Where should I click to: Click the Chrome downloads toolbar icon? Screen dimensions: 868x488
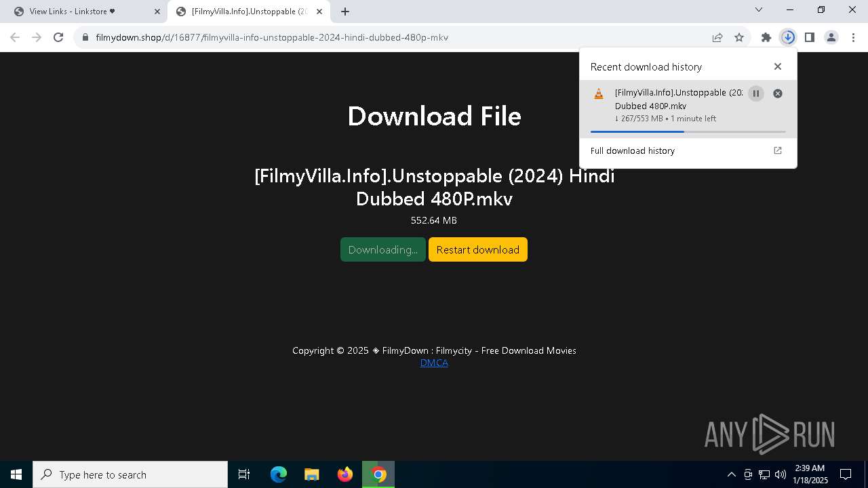click(787, 37)
